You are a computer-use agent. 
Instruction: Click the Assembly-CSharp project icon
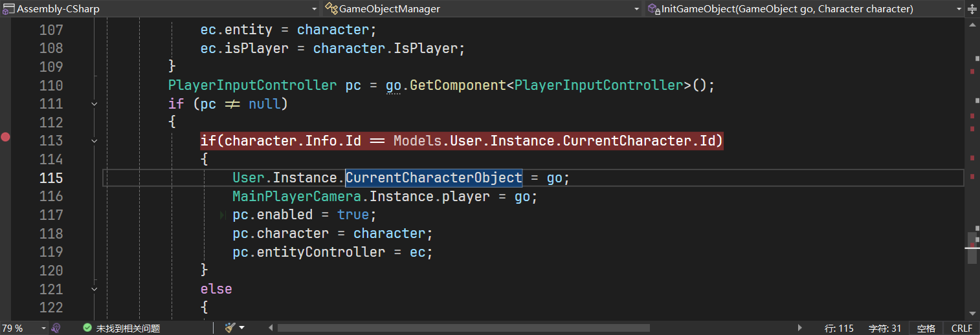tap(8, 9)
